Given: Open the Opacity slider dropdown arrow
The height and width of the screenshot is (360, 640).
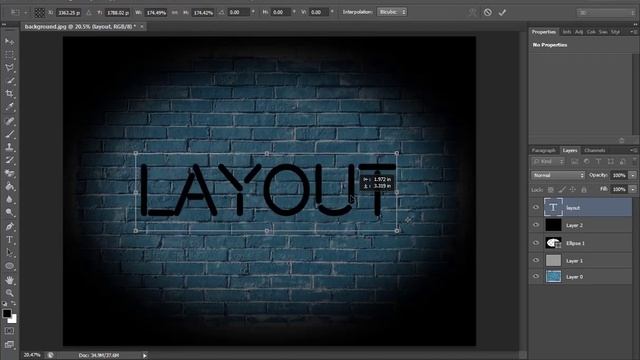Looking at the screenshot, I should tap(633, 175).
